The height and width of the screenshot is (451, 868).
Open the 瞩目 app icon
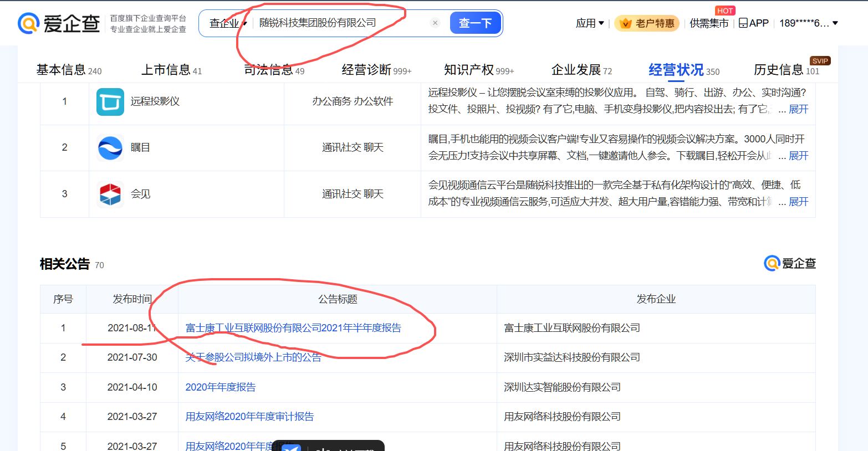(x=110, y=148)
